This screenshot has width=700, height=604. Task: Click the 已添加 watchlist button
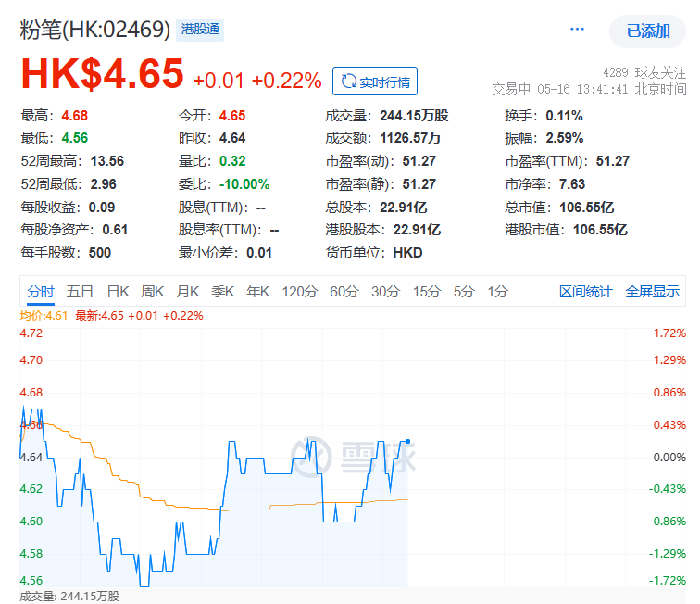[x=648, y=31]
